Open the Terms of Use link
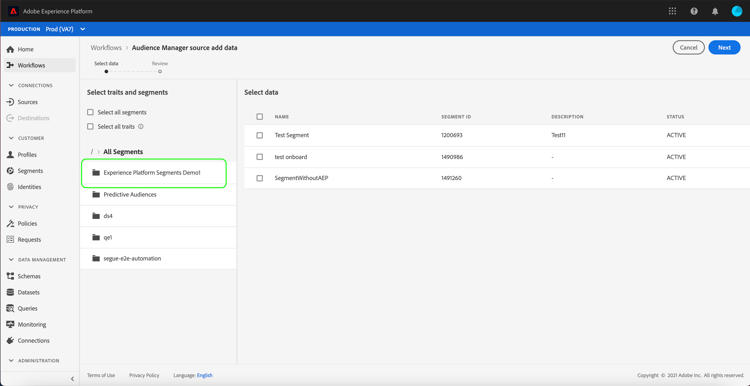 [x=101, y=375]
